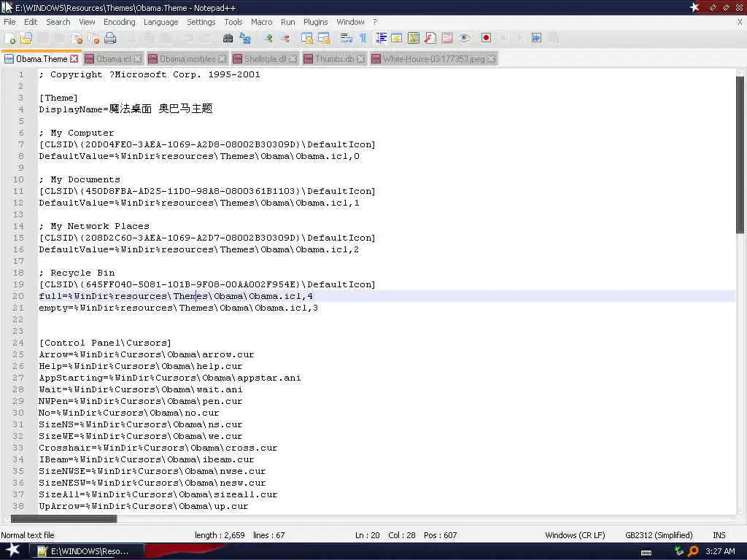Screen dimensions: 747x560
Task: Click the 'AppStarting=' cursor line
Action: pyautogui.click(x=169, y=378)
